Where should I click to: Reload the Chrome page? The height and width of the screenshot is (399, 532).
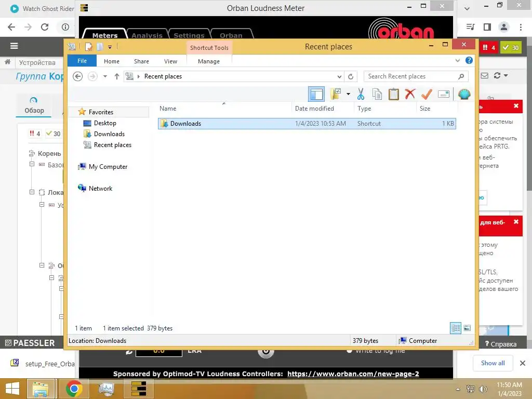[45, 27]
